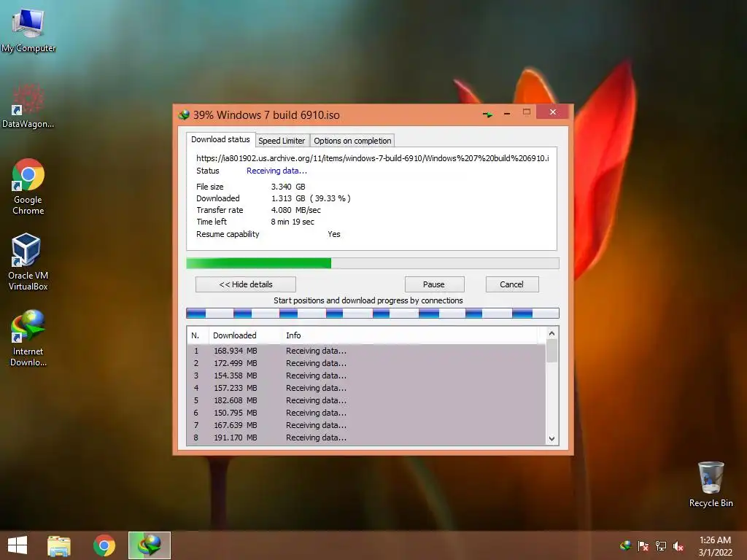Viewport: 747px width, 560px height.
Task: Click the green download progress bar
Action: 373,263
